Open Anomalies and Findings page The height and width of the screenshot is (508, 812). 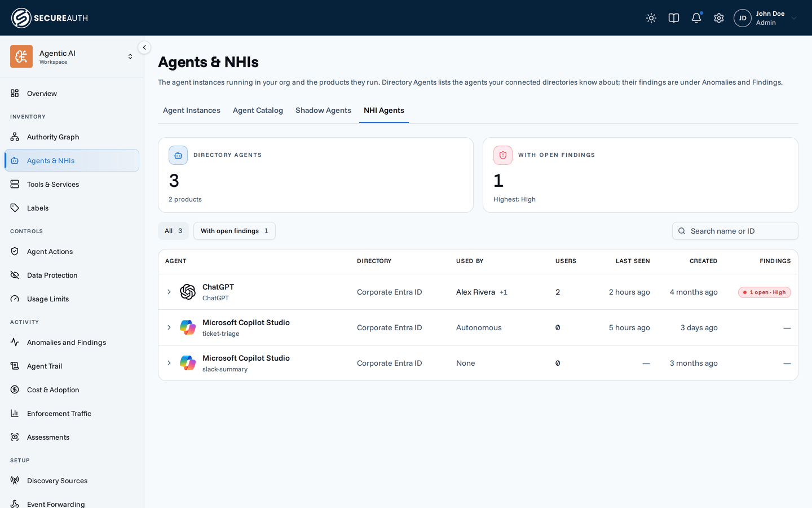[72, 342]
